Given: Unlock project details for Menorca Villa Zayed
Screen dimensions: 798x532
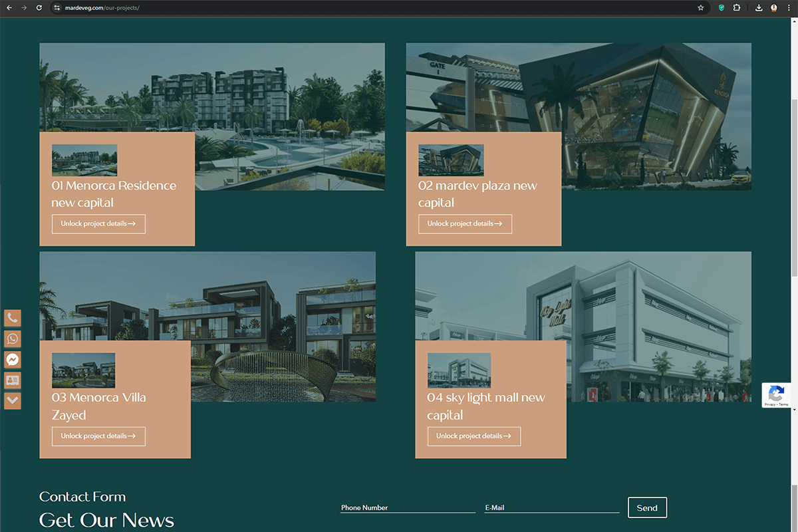Looking at the screenshot, I should coord(98,436).
